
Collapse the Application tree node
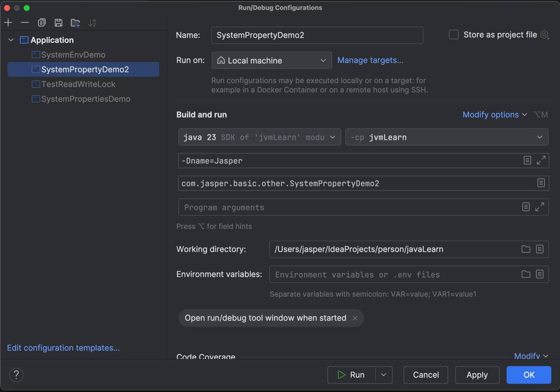point(11,40)
